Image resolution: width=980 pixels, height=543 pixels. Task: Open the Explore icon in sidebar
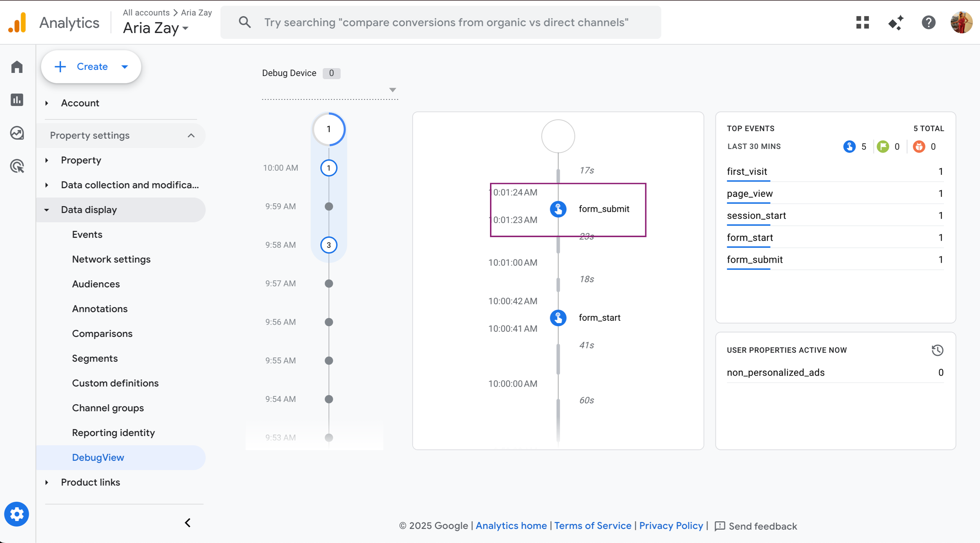pyautogui.click(x=17, y=133)
